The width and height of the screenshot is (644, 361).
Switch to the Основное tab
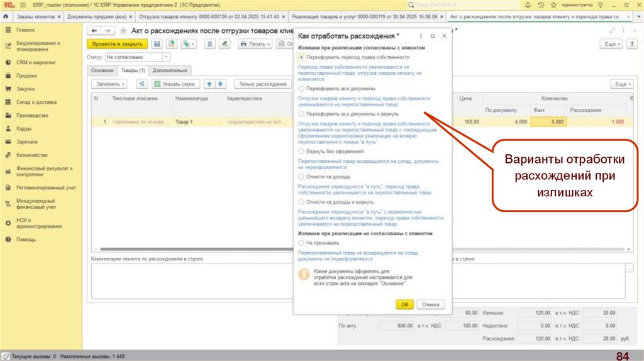pyautogui.click(x=102, y=70)
